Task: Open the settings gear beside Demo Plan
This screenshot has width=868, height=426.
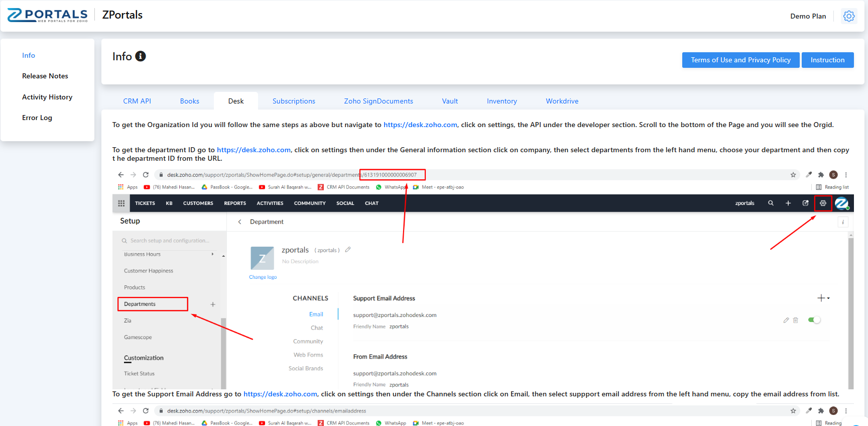Action: coord(848,16)
